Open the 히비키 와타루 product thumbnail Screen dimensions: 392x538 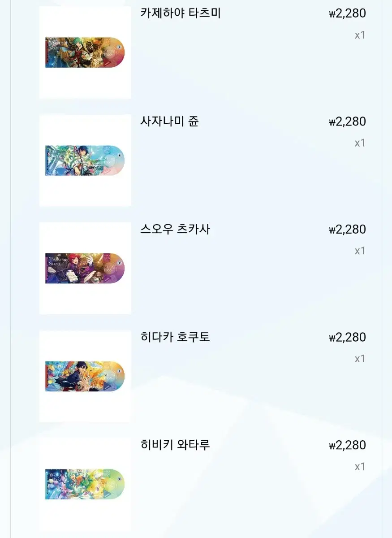pyautogui.click(x=85, y=484)
